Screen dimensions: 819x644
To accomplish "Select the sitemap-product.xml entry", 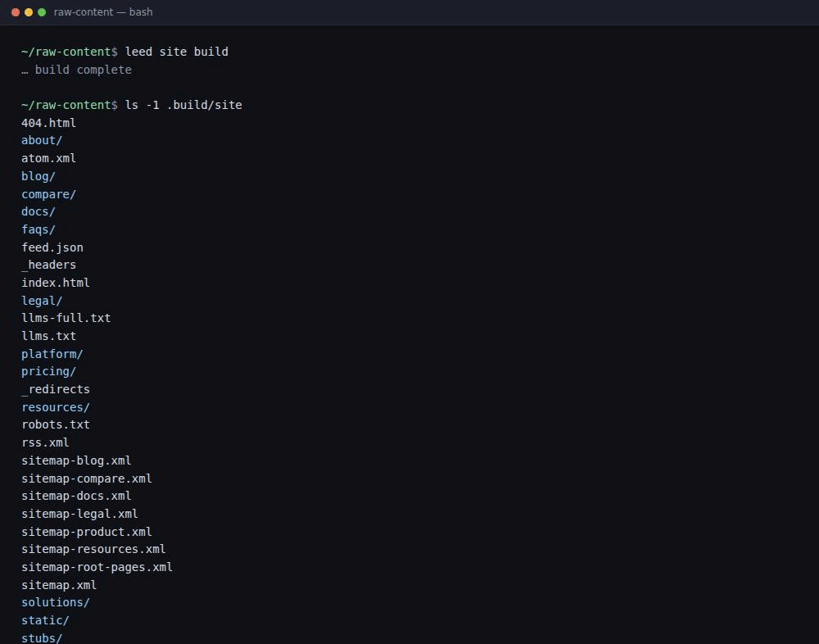I will click(87, 532).
